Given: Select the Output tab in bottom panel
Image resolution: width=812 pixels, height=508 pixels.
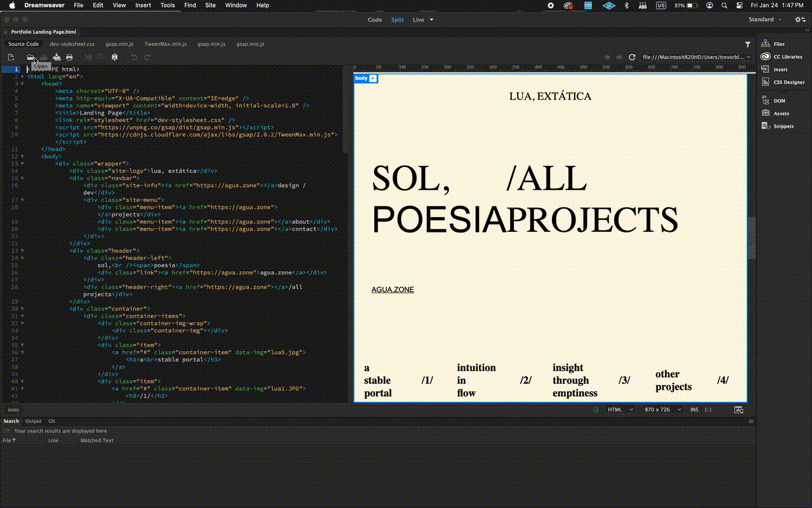Looking at the screenshot, I should [34, 421].
